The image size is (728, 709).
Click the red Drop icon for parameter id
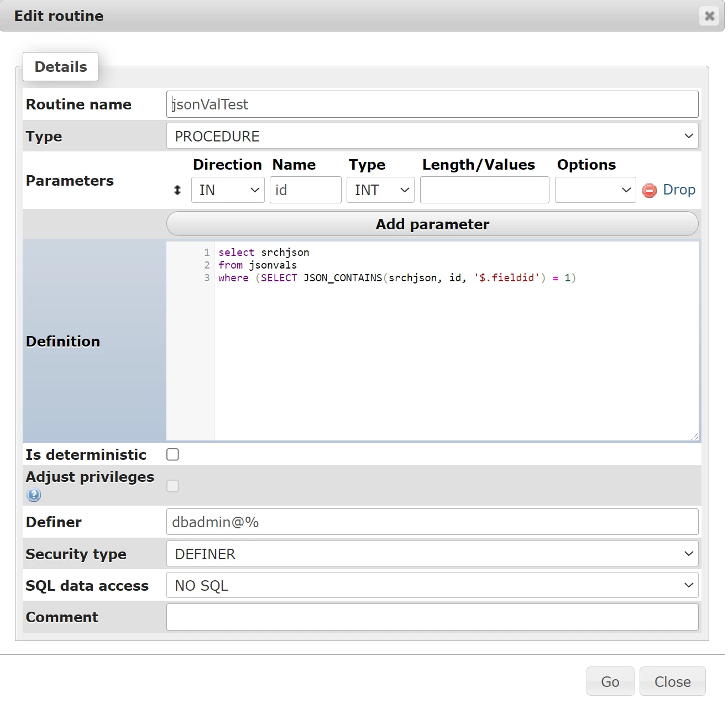(650, 190)
